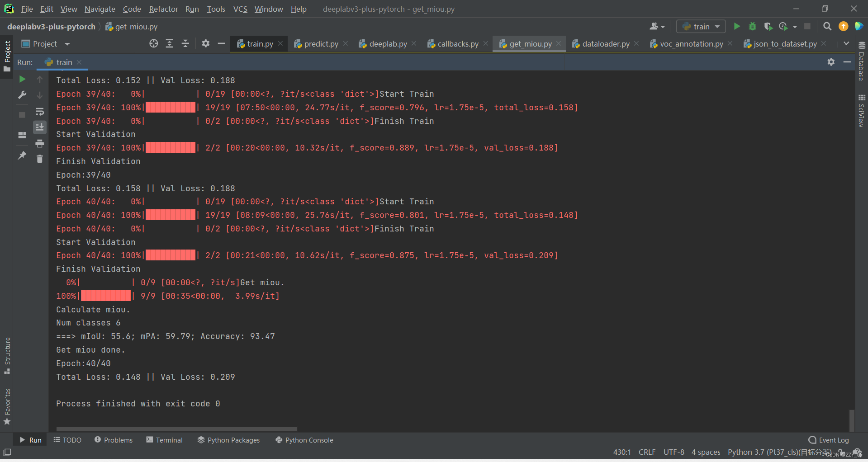Show hidden editor tabs chevron
The width and height of the screenshot is (868, 462).
(846, 43)
